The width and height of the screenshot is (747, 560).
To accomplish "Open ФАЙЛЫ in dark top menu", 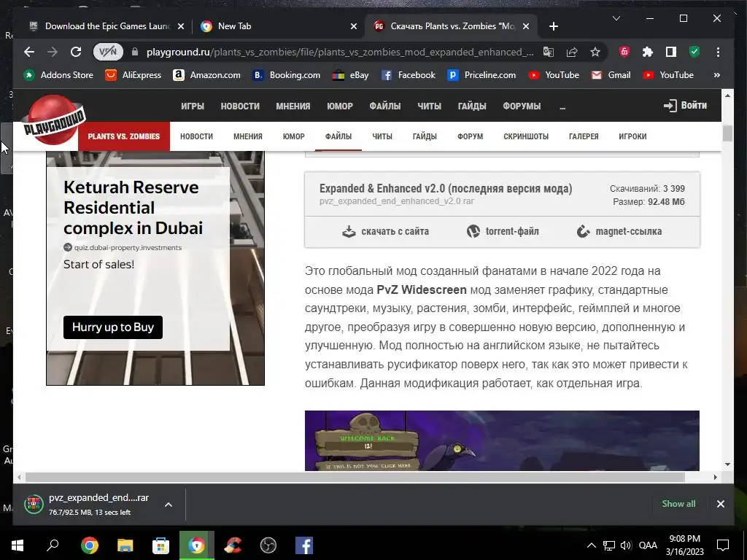I will pos(385,106).
